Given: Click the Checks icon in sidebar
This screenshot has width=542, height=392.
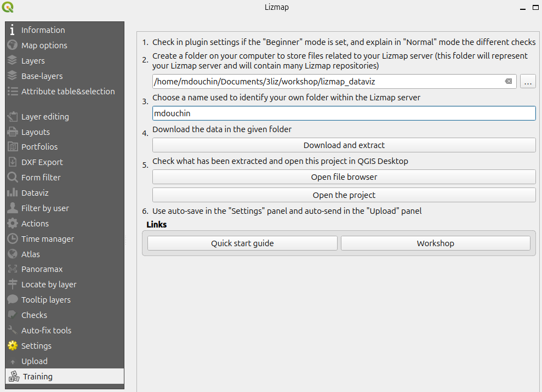Looking at the screenshot, I should pyautogui.click(x=13, y=315).
